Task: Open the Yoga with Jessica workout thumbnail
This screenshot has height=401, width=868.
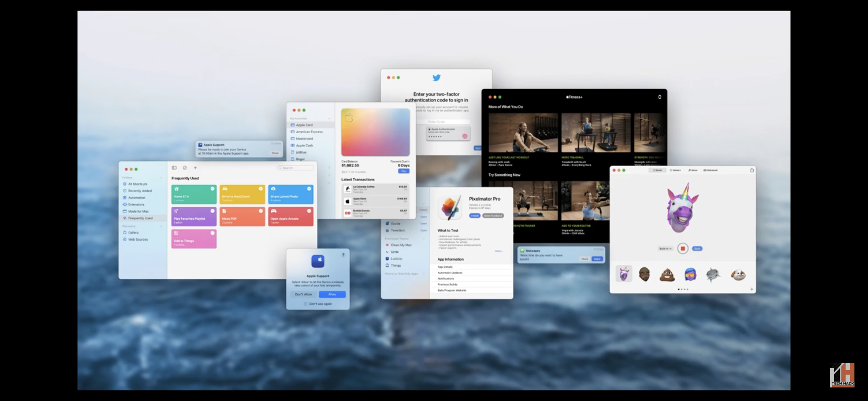Action: [585, 201]
